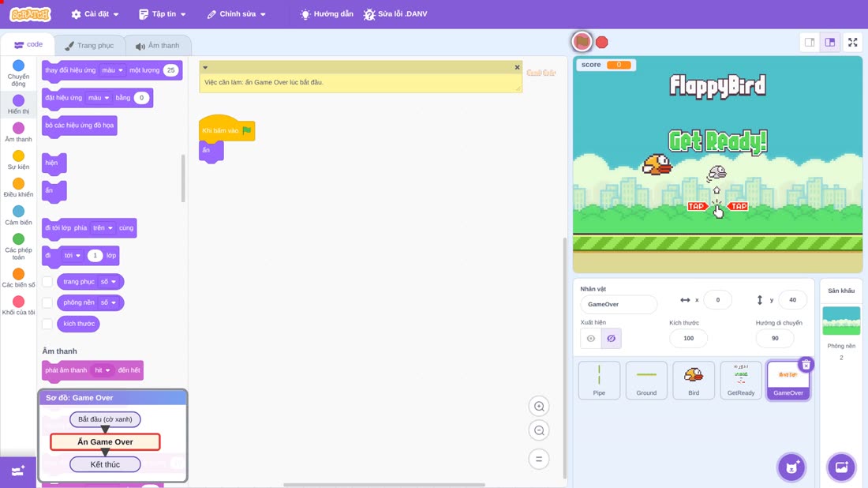Screen dimensions: 868x488
Task: Enter full screen stage mode
Action: pos(852,42)
